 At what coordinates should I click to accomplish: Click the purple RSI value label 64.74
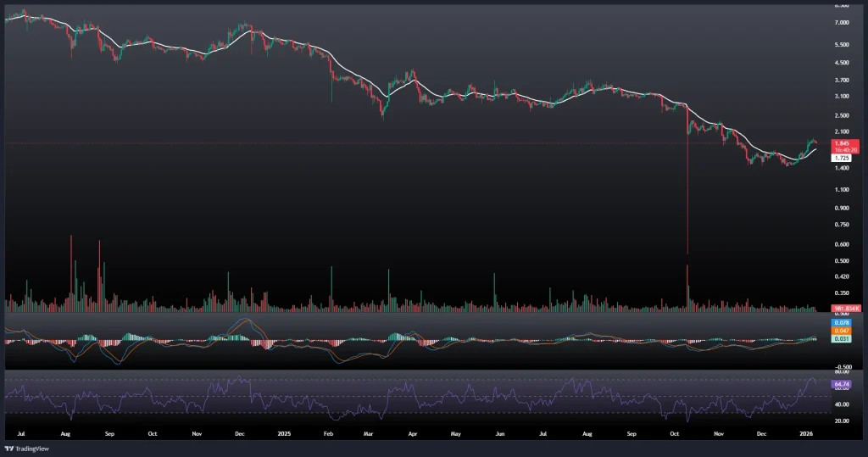coord(843,385)
